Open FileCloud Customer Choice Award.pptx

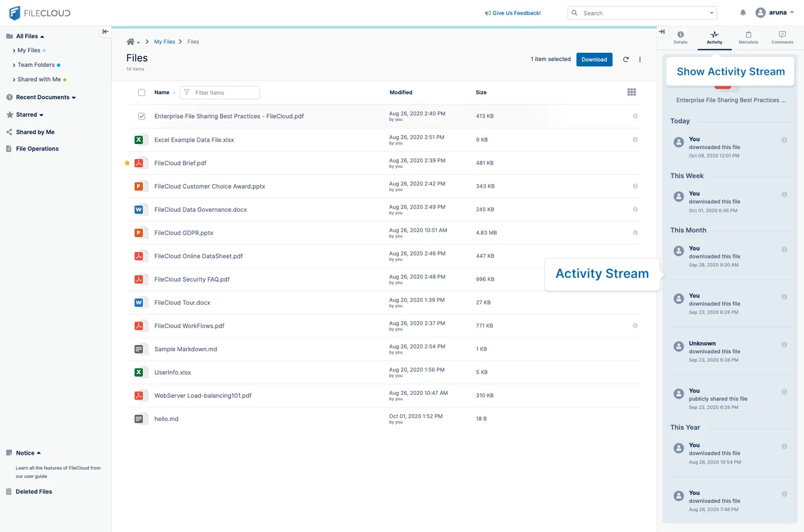(x=210, y=186)
